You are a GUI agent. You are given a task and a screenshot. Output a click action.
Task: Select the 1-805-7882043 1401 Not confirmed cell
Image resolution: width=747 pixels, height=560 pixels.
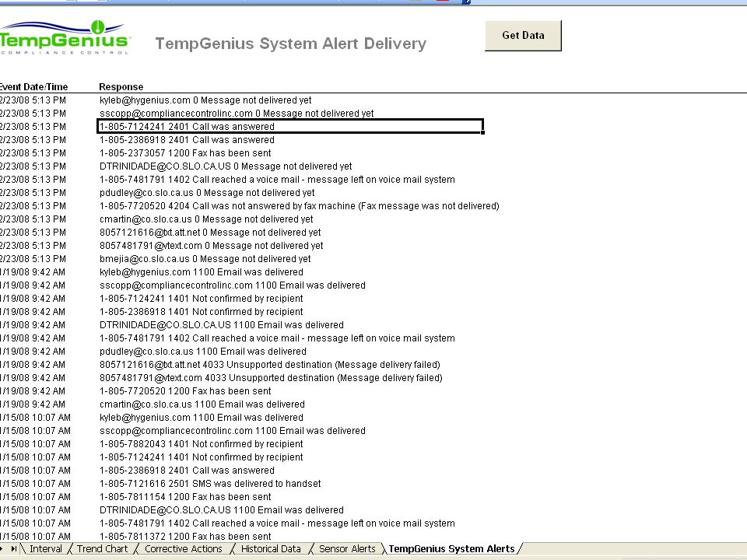[x=201, y=444]
